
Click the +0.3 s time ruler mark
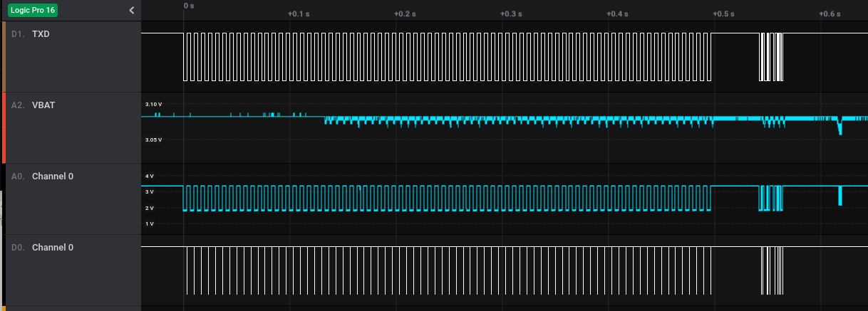[510, 14]
